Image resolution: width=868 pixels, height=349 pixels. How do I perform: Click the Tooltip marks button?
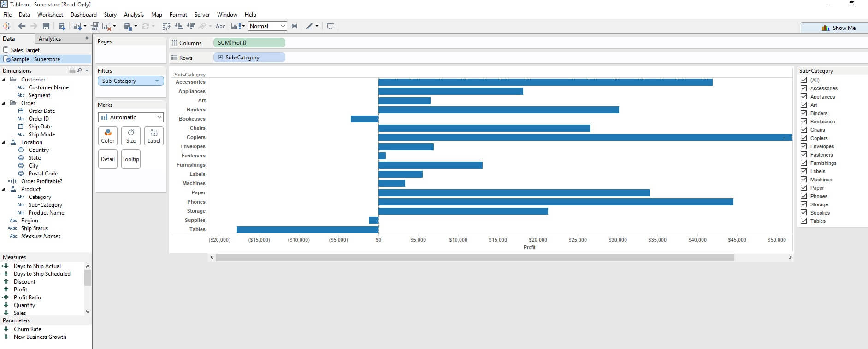tap(131, 159)
